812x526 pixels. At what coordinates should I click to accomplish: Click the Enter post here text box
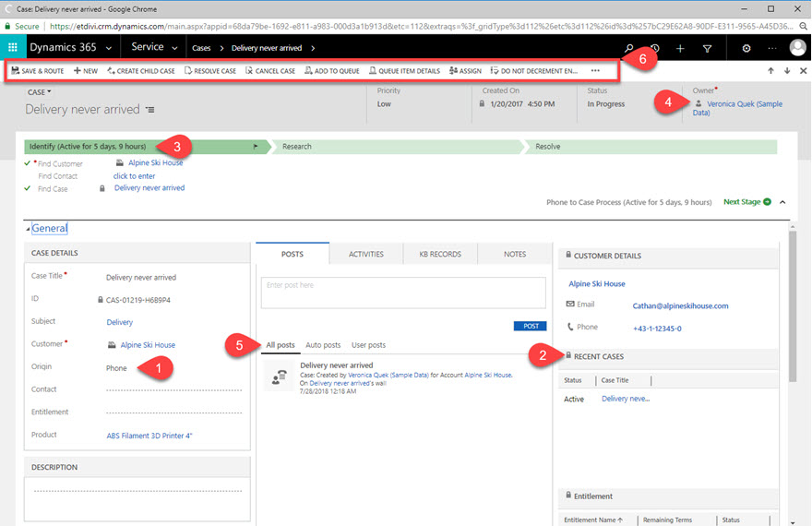click(403, 293)
